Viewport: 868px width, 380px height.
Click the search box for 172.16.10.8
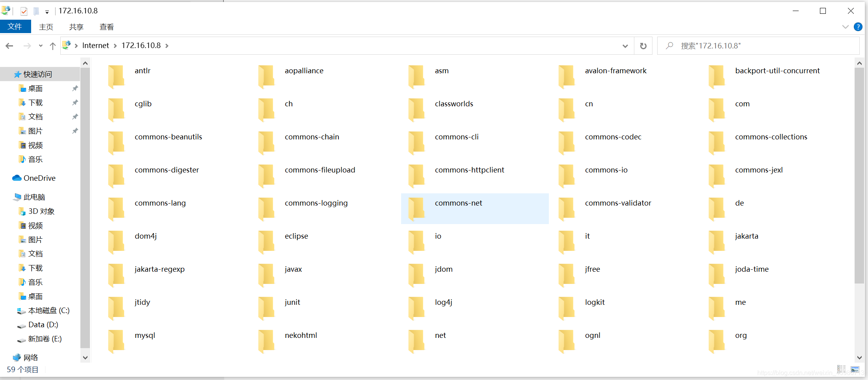(x=758, y=46)
